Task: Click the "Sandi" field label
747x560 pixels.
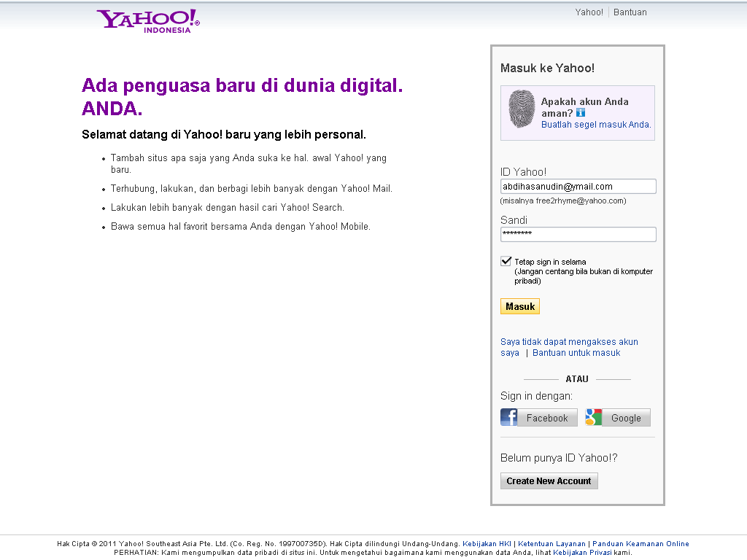Action: [x=514, y=220]
